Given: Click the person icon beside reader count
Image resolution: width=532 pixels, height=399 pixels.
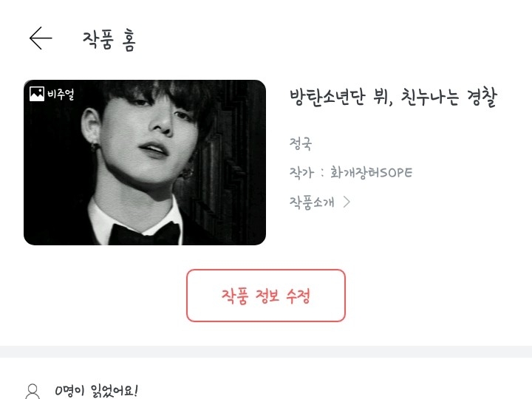Looking at the screenshot, I should [x=33, y=392].
